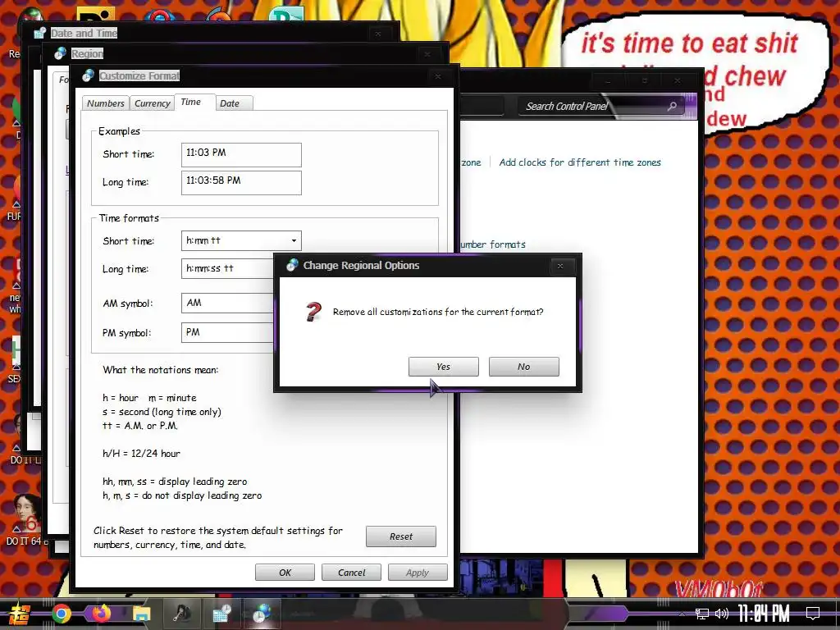Maximize the Control Panel window
The height and width of the screenshot is (630, 840).
point(645,81)
